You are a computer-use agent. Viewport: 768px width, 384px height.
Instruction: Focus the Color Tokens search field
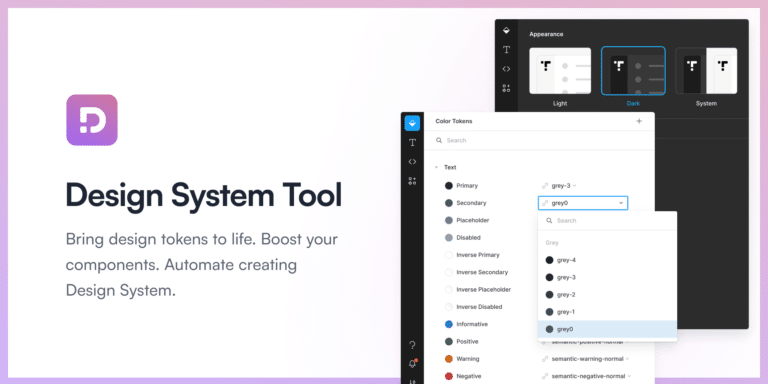pyautogui.click(x=539, y=141)
